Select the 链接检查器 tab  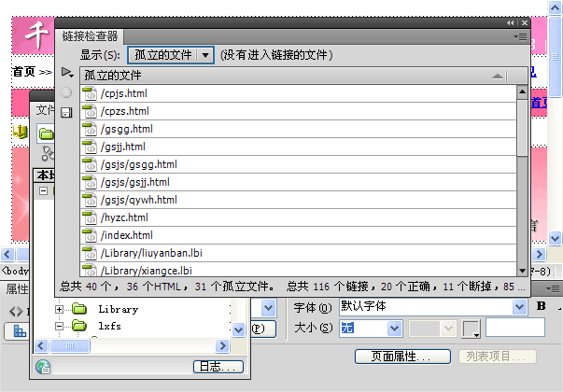91,35
